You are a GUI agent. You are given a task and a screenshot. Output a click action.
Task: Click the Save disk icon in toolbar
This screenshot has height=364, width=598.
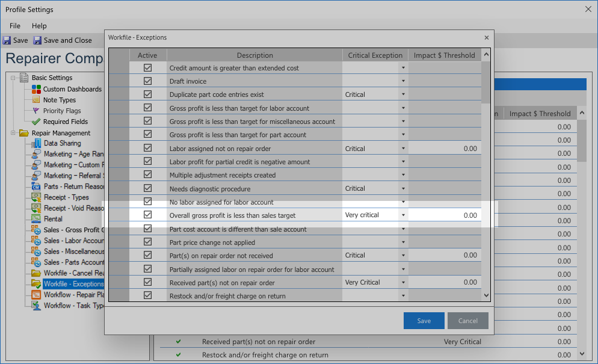[7, 40]
